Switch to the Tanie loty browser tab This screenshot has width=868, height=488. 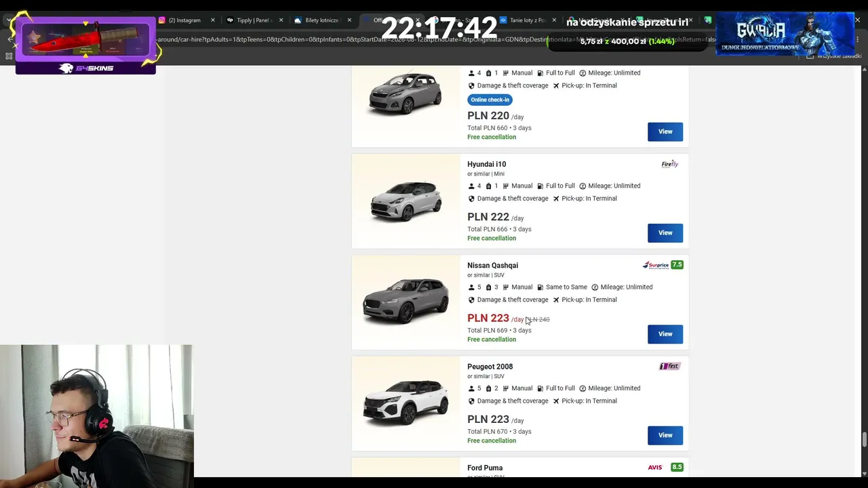point(527,20)
